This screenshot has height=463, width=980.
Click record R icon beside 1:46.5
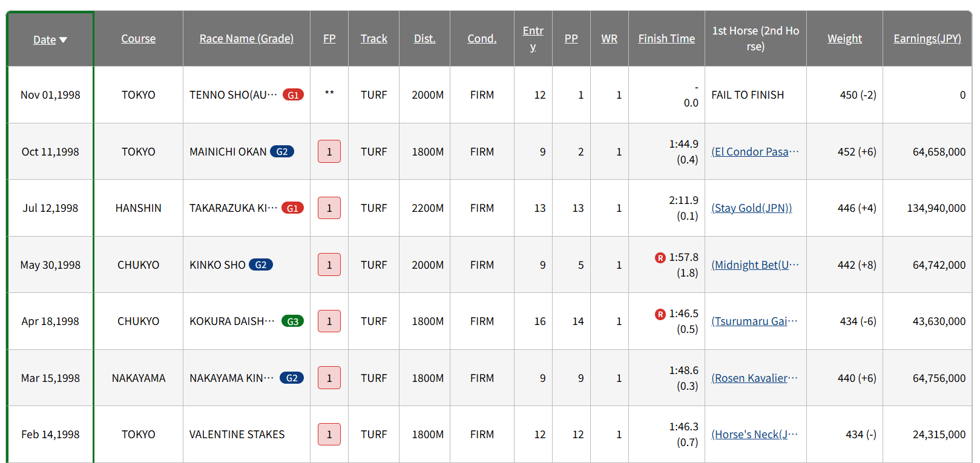click(x=660, y=314)
